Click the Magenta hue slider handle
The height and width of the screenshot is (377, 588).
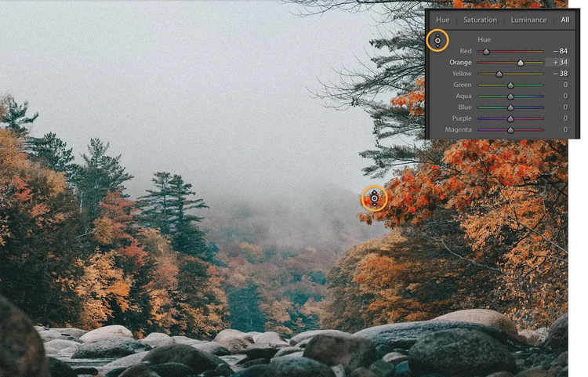pyautogui.click(x=510, y=129)
